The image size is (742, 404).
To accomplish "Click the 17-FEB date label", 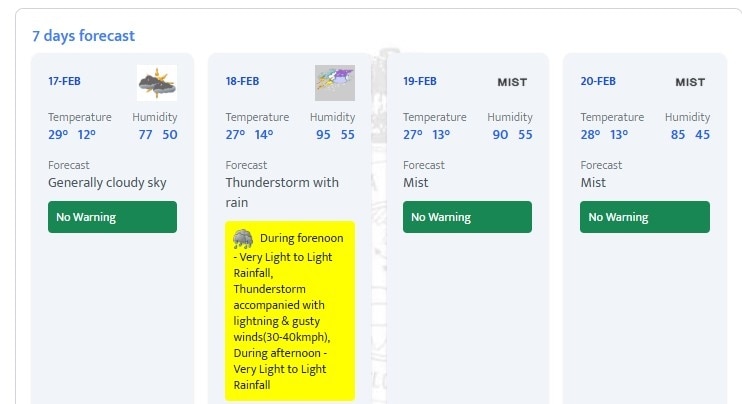I will tap(66, 81).
